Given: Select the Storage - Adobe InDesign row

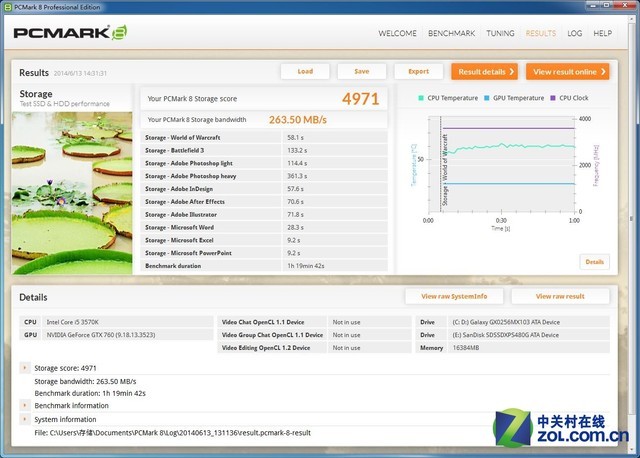Looking at the screenshot, I should [264, 189].
